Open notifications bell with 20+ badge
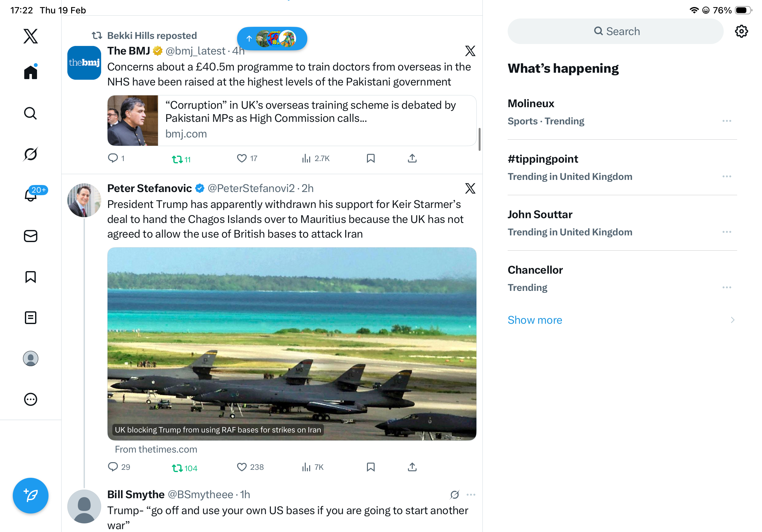Screen dimensions: 762x532 (31, 195)
